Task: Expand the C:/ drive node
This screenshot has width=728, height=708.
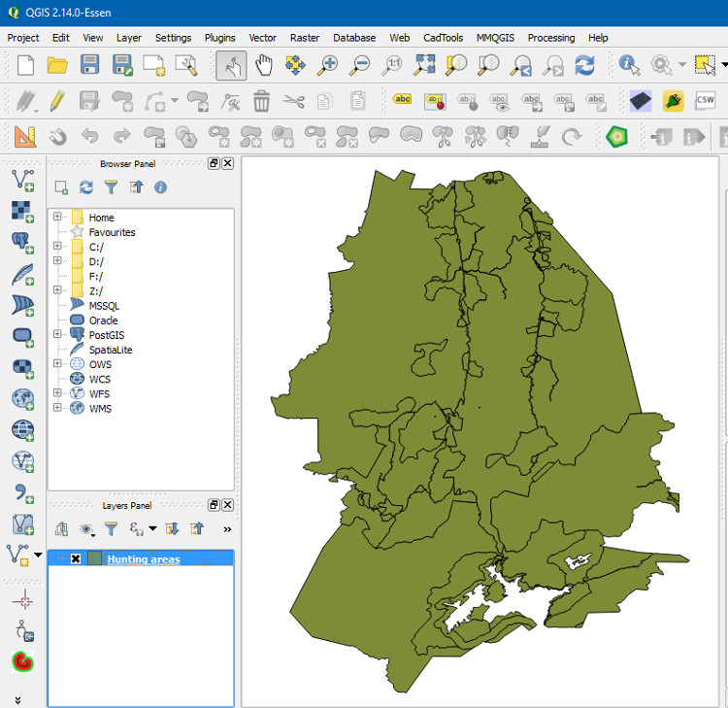Action: (57, 246)
